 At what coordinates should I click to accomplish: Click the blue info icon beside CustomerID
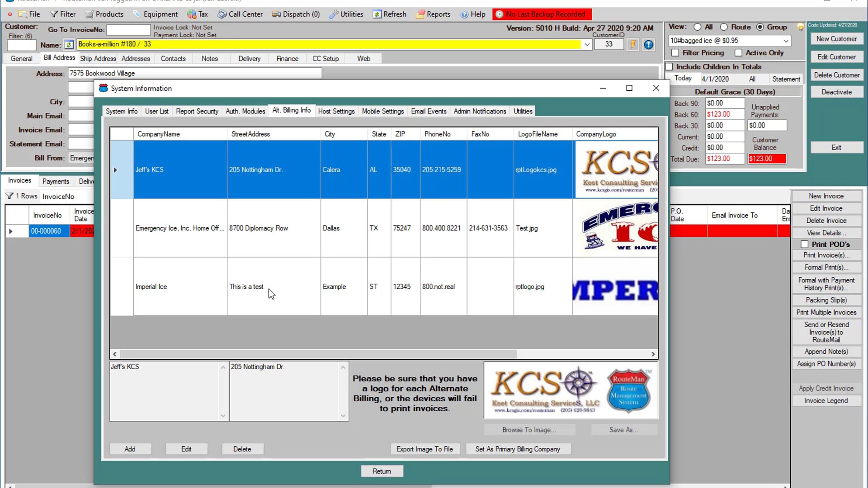pos(648,44)
